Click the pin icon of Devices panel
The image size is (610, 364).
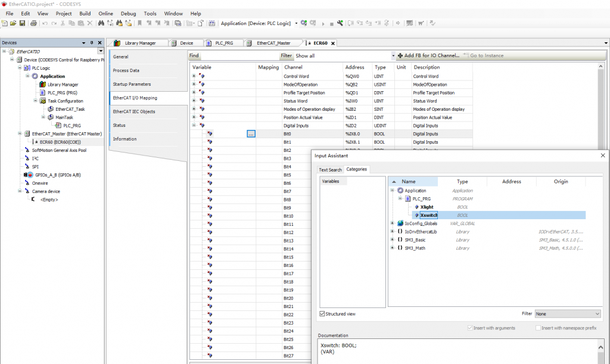(92, 43)
